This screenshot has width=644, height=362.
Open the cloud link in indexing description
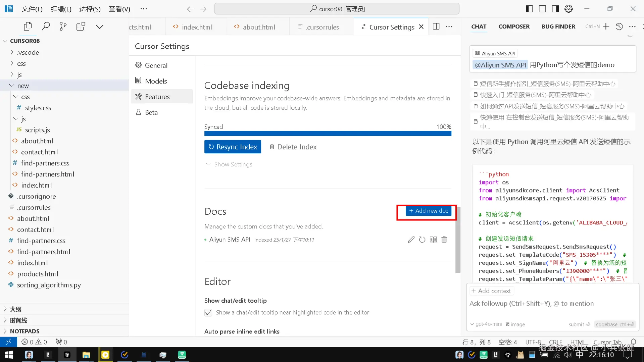[221, 108]
